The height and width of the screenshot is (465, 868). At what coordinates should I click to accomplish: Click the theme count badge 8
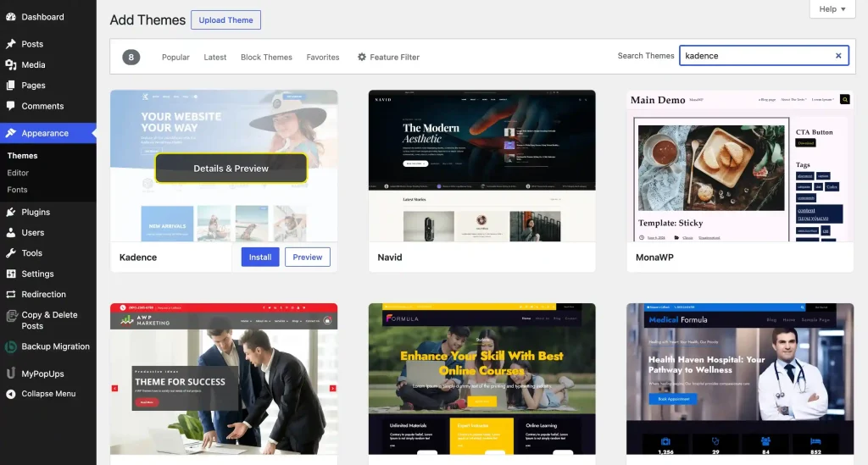131,57
